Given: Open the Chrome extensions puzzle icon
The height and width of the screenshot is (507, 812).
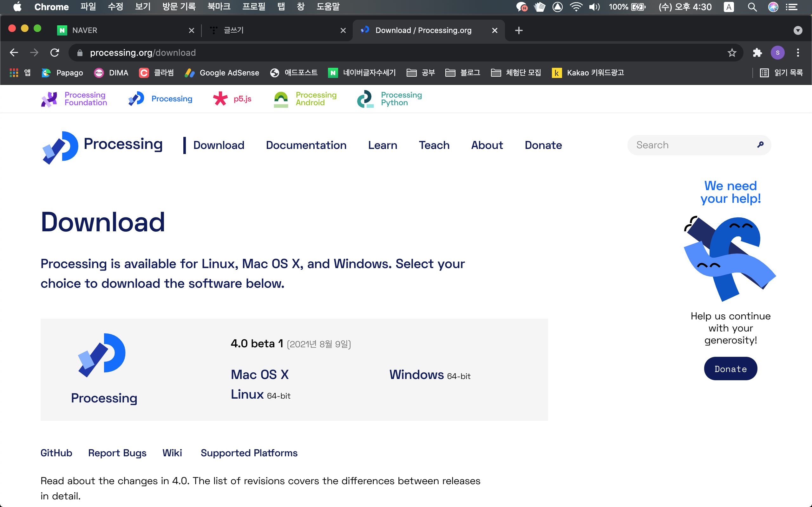Looking at the screenshot, I should (757, 53).
